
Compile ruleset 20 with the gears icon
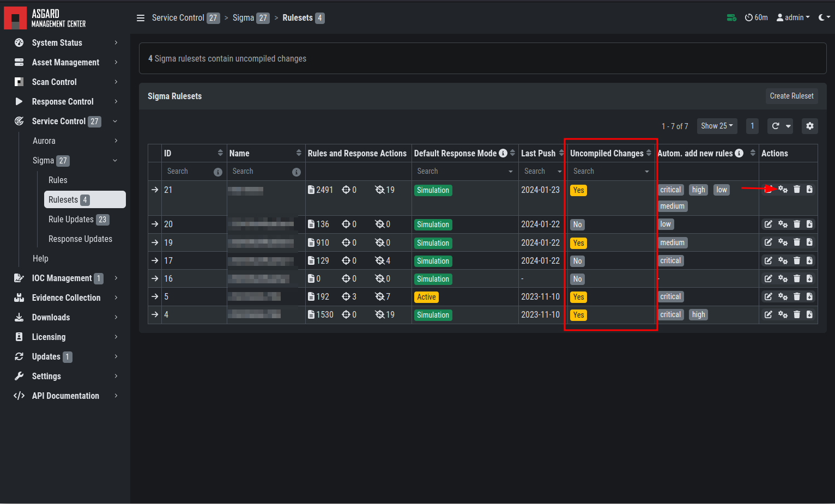(783, 224)
